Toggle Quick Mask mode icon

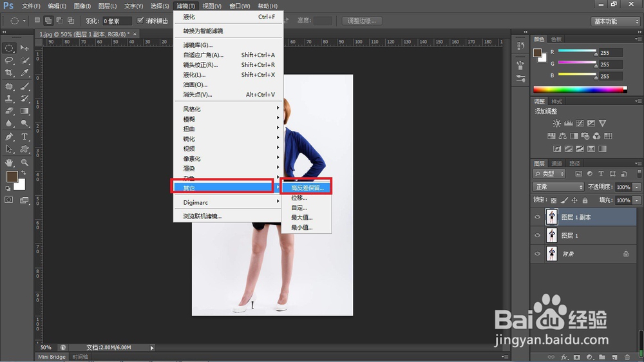[9, 200]
